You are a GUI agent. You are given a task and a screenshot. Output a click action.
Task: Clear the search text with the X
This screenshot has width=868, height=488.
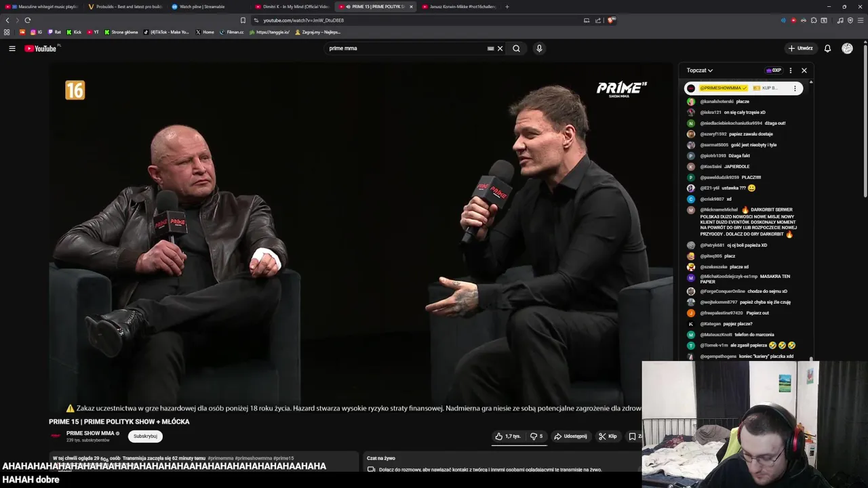click(x=500, y=49)
